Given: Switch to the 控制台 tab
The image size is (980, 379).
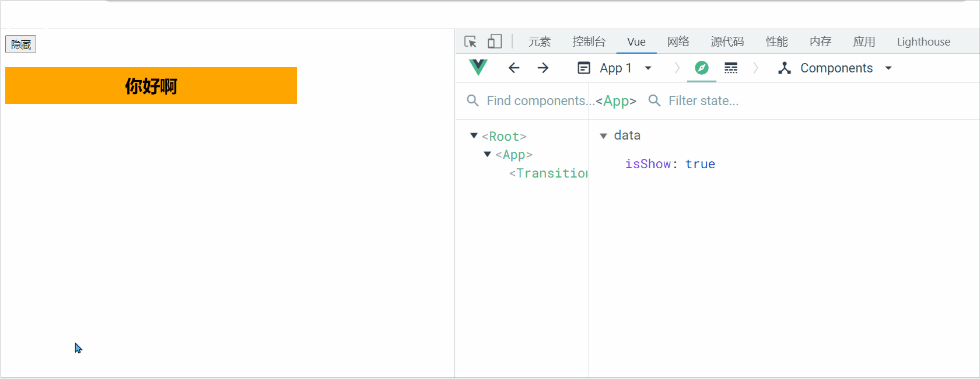Looking at the screenshot, I should point(589,41).
